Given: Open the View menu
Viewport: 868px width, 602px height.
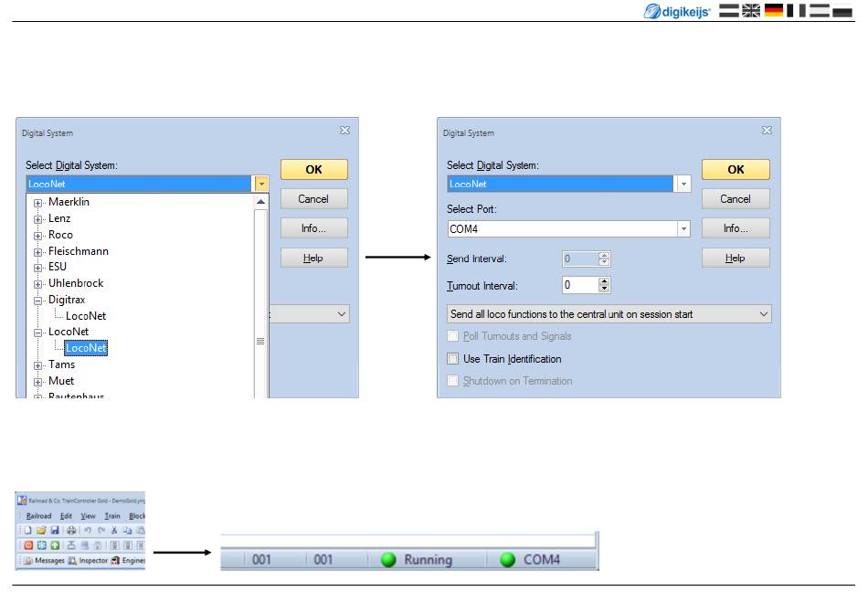Looking at the screenshot, I should [88, 516].
